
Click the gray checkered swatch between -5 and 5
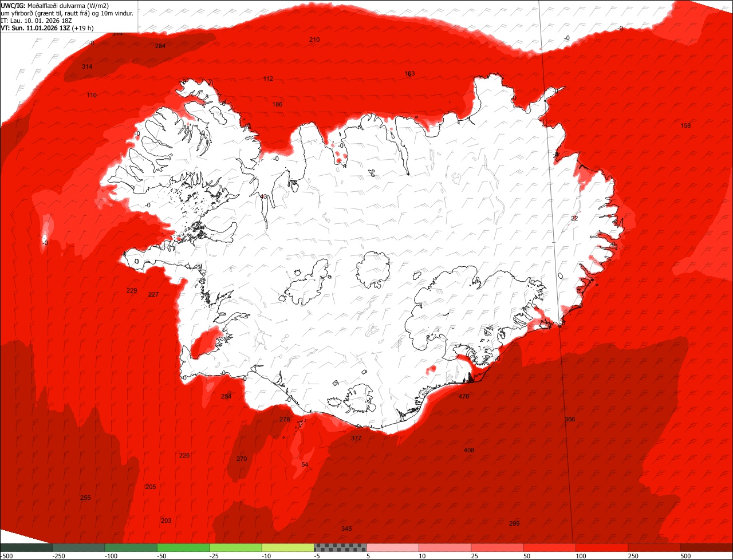point(340,548)
